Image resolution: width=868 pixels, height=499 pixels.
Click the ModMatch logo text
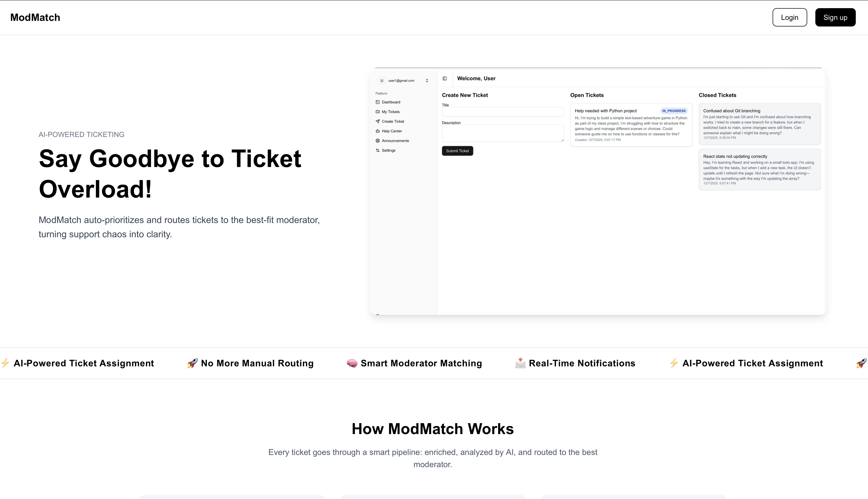click(x=35, y=18)
